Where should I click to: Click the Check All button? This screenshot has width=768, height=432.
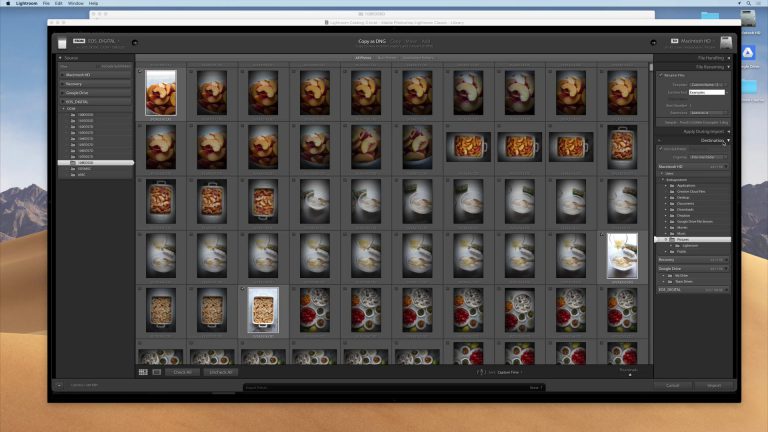point(182,372)
